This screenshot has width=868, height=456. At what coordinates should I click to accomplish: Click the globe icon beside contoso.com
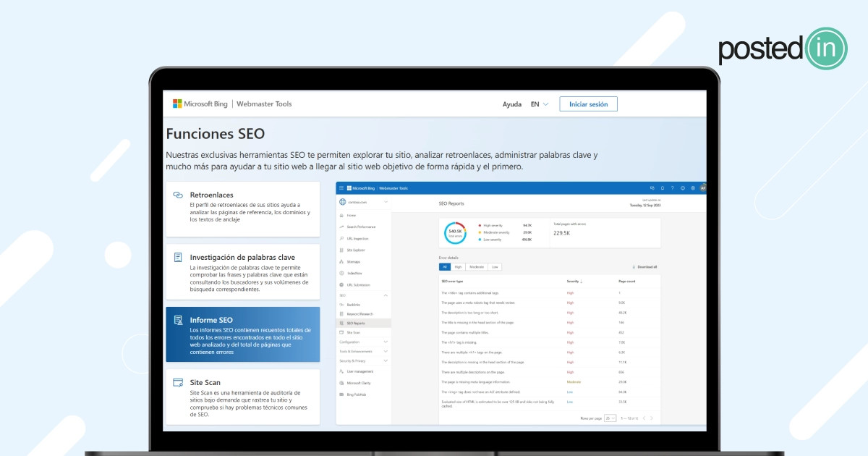tap(341, 202)
